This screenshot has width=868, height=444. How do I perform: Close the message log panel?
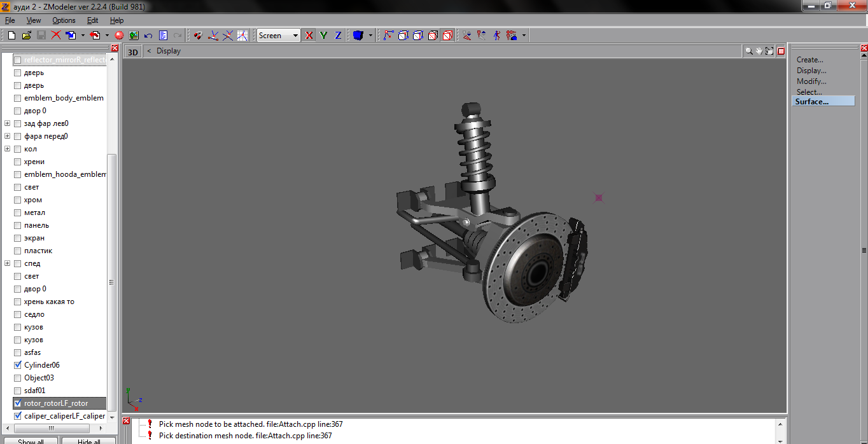(x=126, y=421)
